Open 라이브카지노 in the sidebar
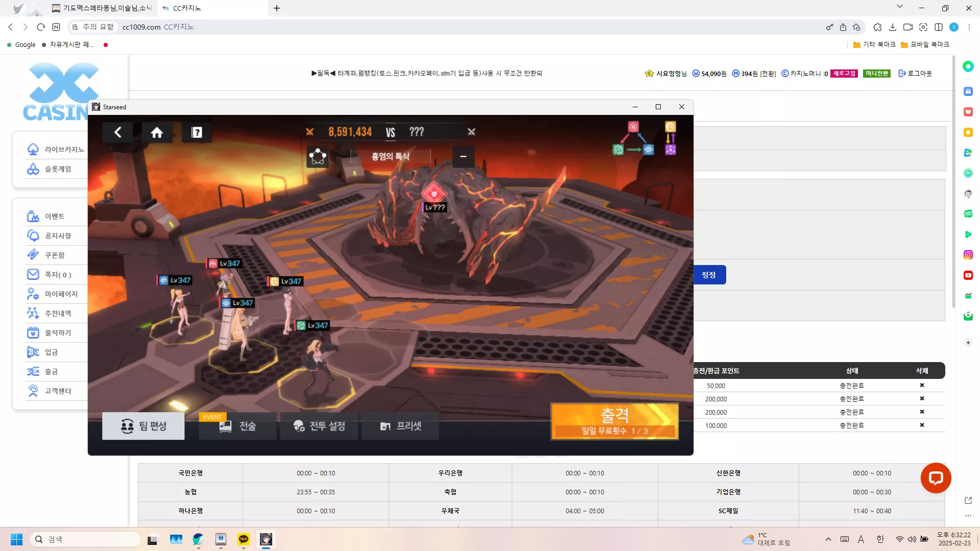This screenshot has height=551, width=980. [56, 149]
